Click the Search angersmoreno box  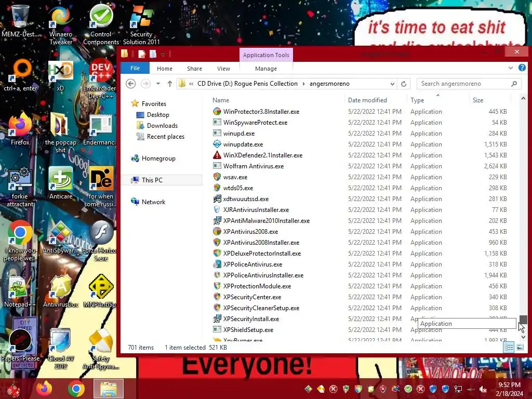469,84
